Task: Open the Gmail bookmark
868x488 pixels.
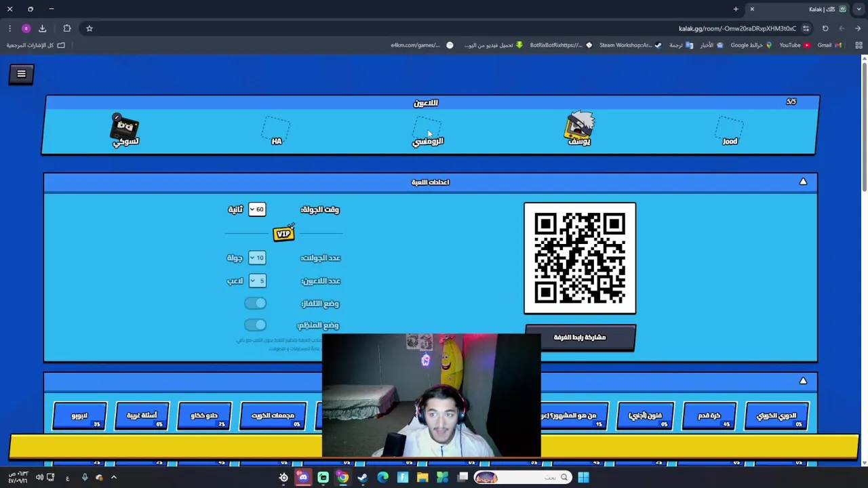Action: (829, 45)
